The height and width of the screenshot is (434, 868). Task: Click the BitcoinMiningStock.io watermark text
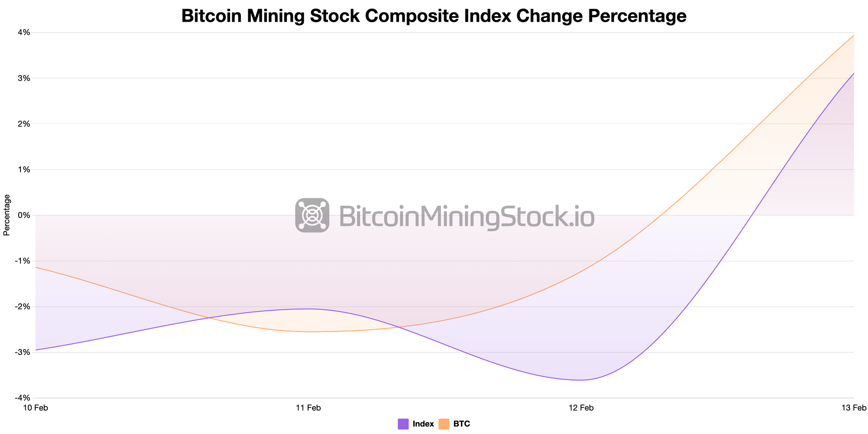coord(466,216)
